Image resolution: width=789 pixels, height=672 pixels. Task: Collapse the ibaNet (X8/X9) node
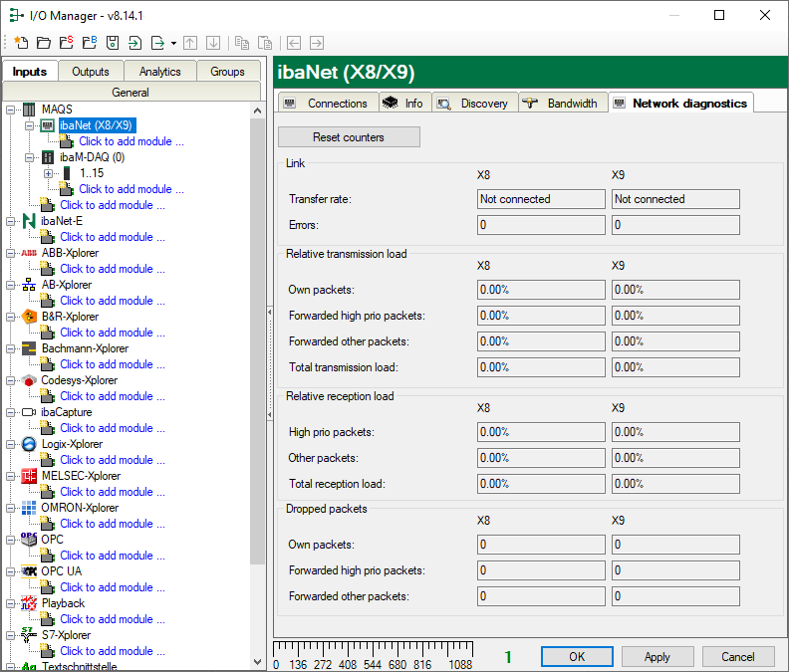click(x=29, y=125)
